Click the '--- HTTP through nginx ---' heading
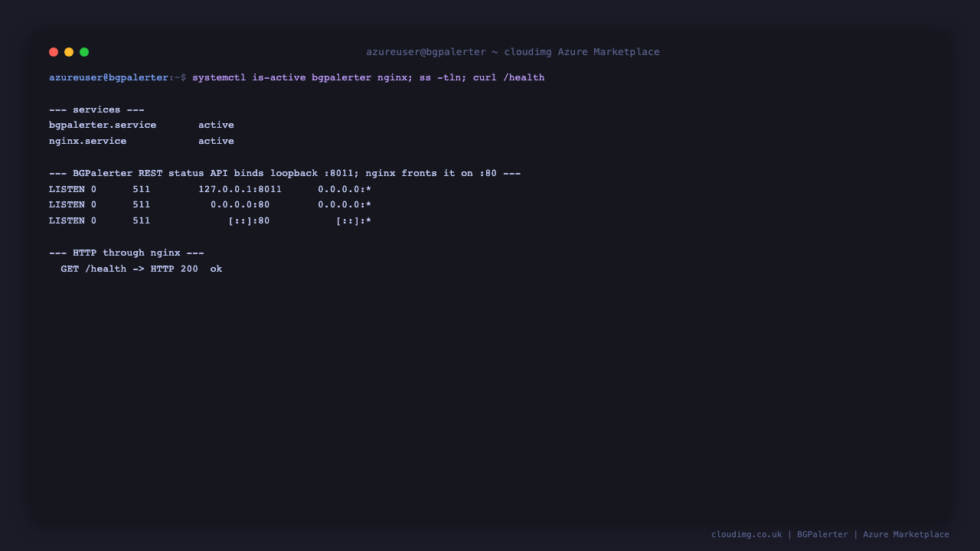980x551 pixels. [x=126, y=253]
